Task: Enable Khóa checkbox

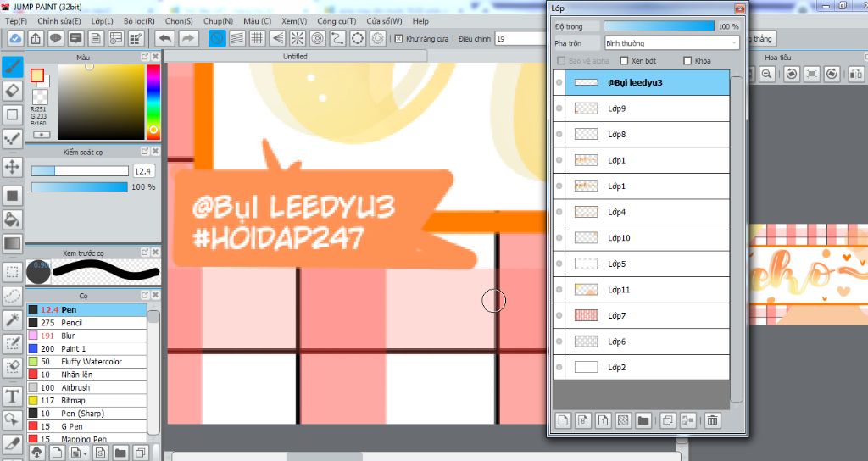Action: (687, 61)
